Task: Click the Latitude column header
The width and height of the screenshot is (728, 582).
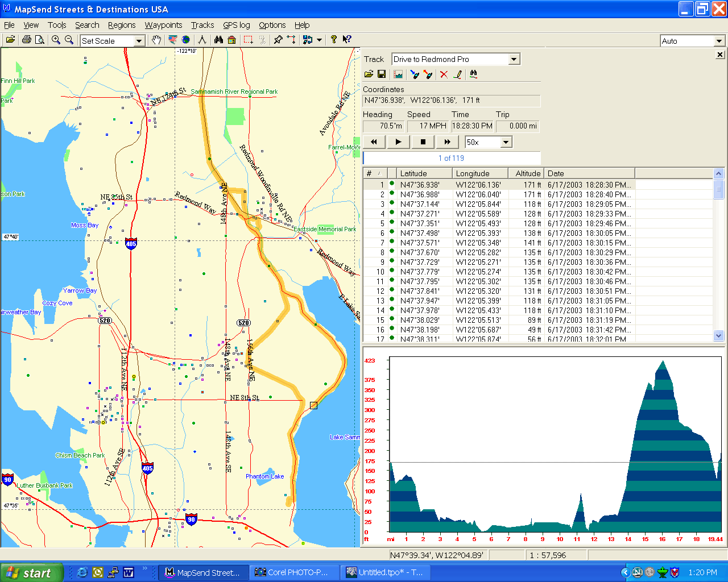Action: 421,173
